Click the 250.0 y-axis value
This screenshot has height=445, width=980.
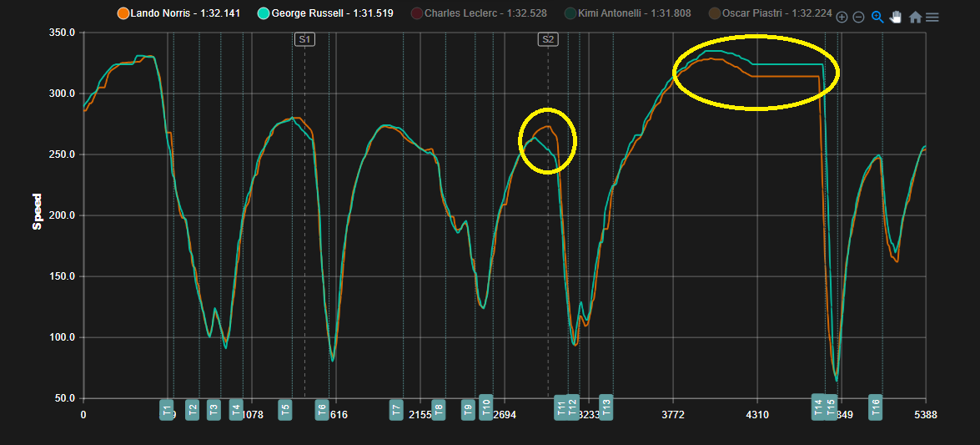coord(62,154)
